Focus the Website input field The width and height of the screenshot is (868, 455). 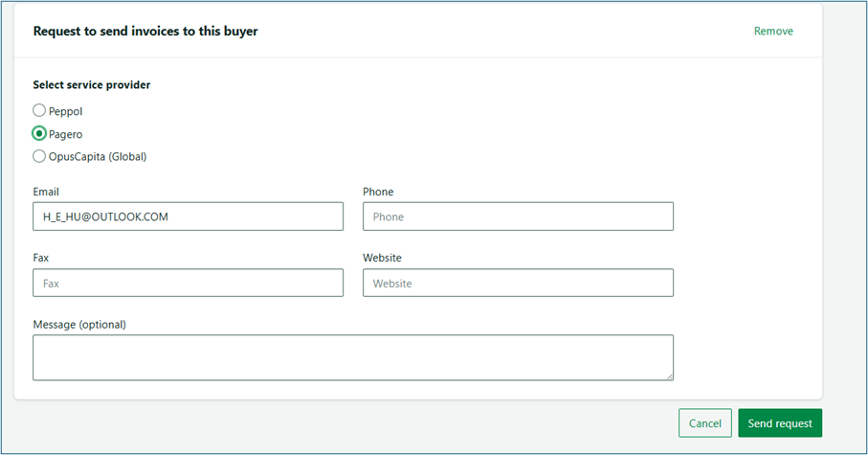click(x=518, y=283)
